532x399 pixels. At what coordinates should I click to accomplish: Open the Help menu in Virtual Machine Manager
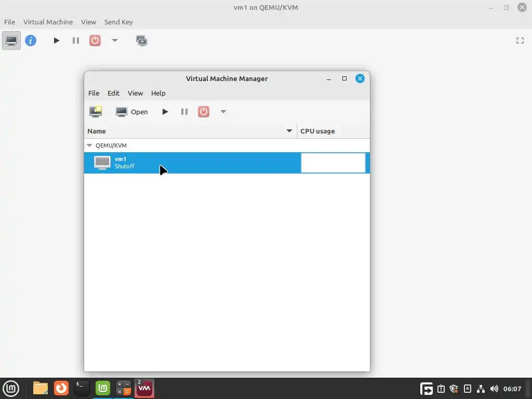click(x=158, y=94)
